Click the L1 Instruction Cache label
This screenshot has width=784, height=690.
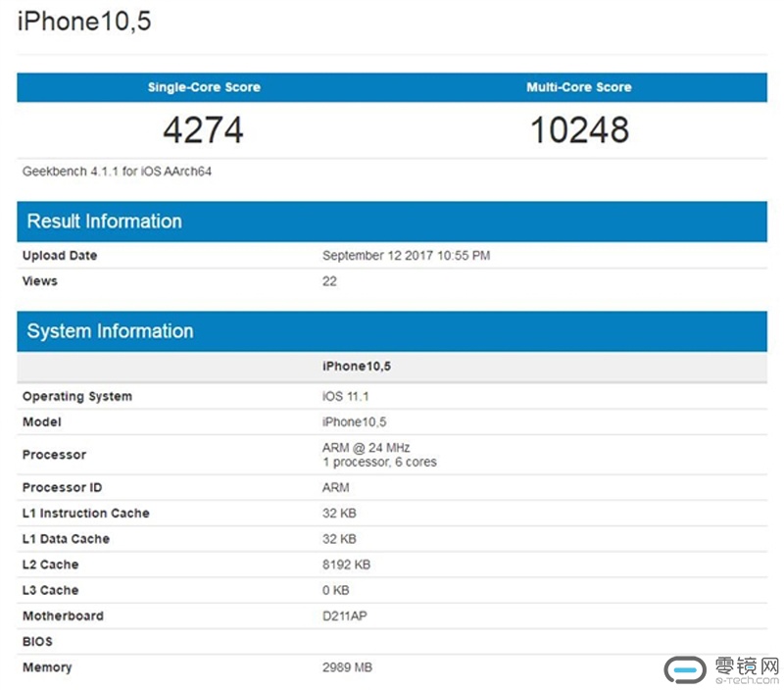[x=86, y=514]
